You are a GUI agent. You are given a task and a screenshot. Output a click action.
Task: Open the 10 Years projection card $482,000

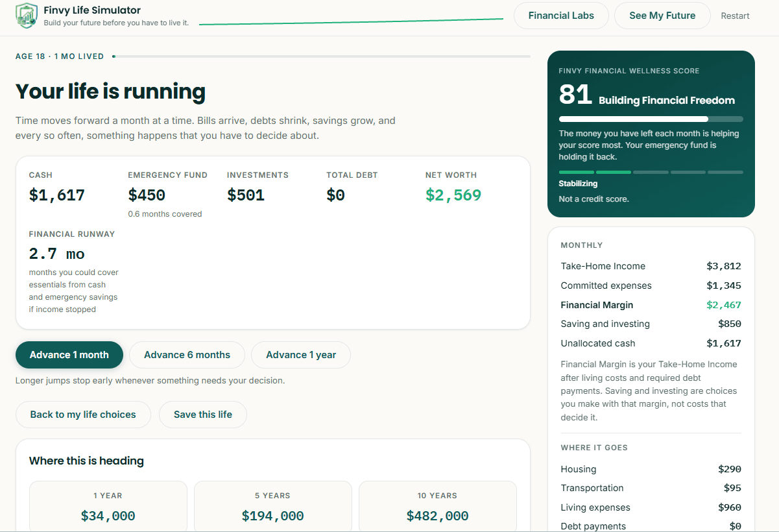[438, 506]
